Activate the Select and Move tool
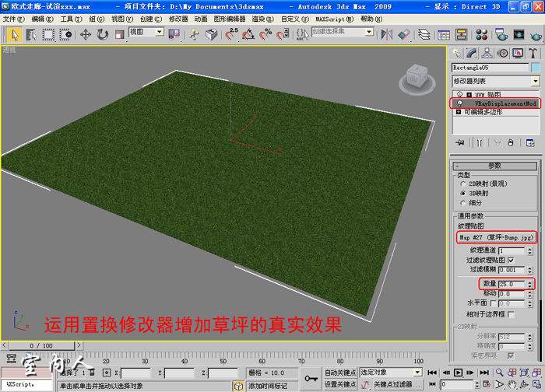This screenshot has width=545, height=392. point(85,34)
